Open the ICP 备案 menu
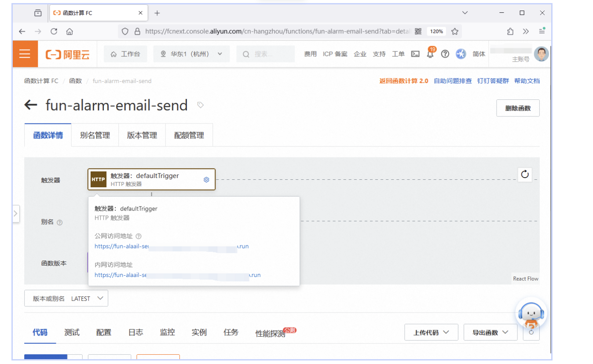The height and width of the screenshot is (364, 593). click(335, 54)
